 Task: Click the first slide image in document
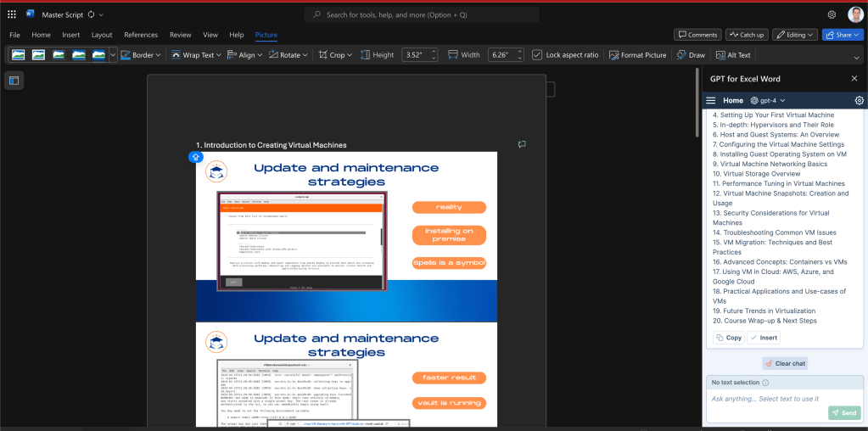[346, 237]
